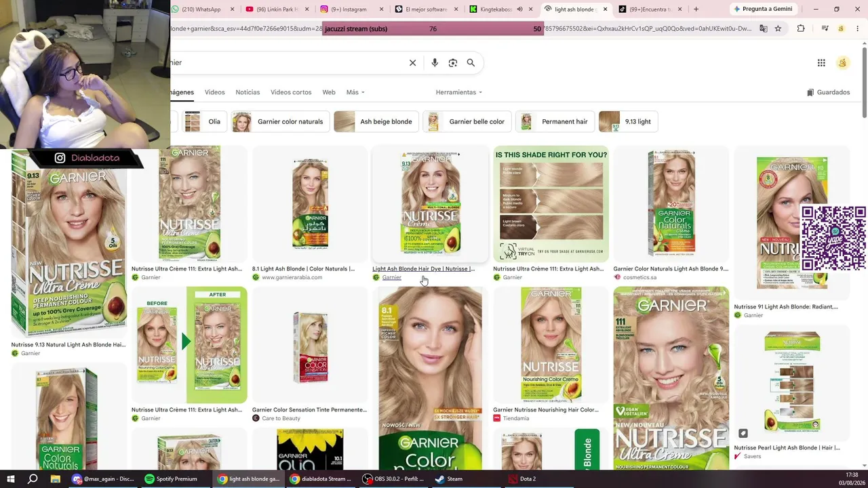Image resolution: width=868 pixels, height=488 pixels.
Task: Open the Google apps grid
Action: click(821, 63)
